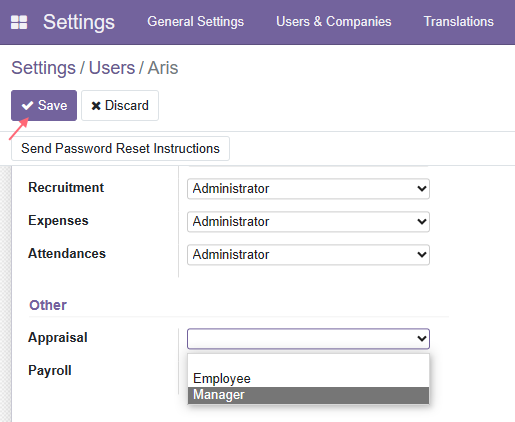Select Manager in Appraisal options
Viewport: 515px width, 422px height.
308,395
